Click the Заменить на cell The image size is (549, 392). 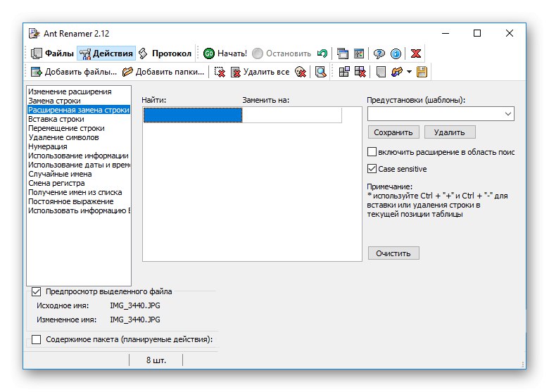tap(291, 115)
